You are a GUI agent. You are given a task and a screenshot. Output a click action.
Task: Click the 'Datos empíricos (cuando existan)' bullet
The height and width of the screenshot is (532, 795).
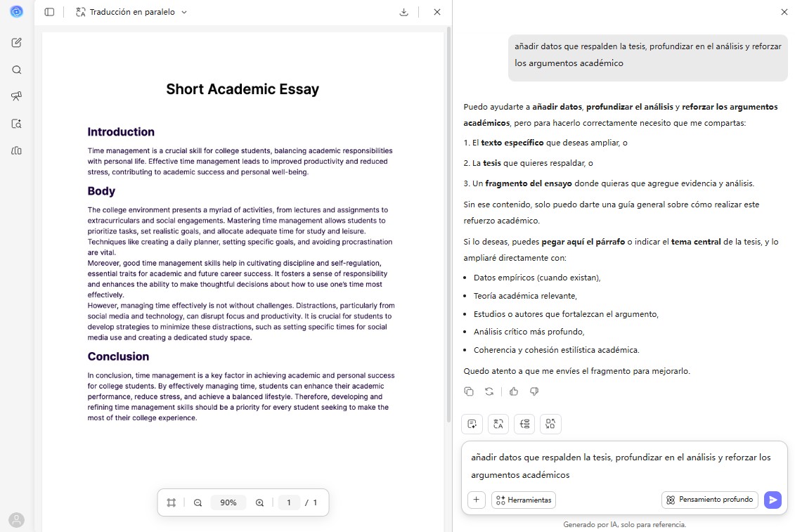[537, 278]
